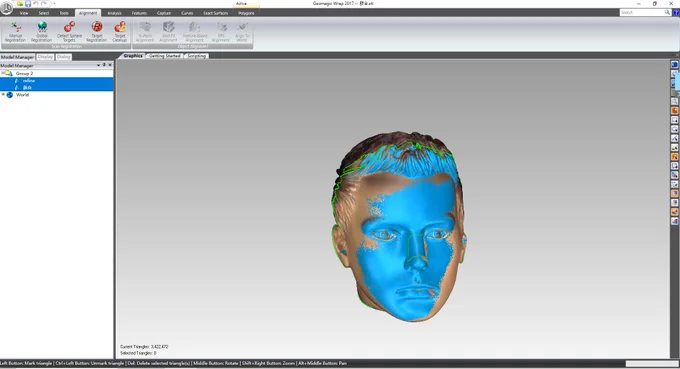Click the Save floppy disk icon
Image resolution: width=680 pixels, height=369 pixels.
click(28, 4)
